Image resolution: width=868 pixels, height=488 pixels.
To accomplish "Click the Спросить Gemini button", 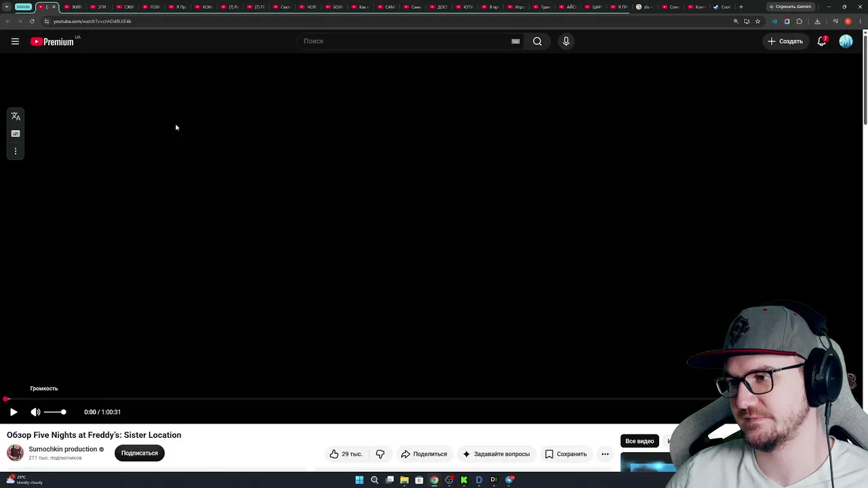I will point(790,7).
